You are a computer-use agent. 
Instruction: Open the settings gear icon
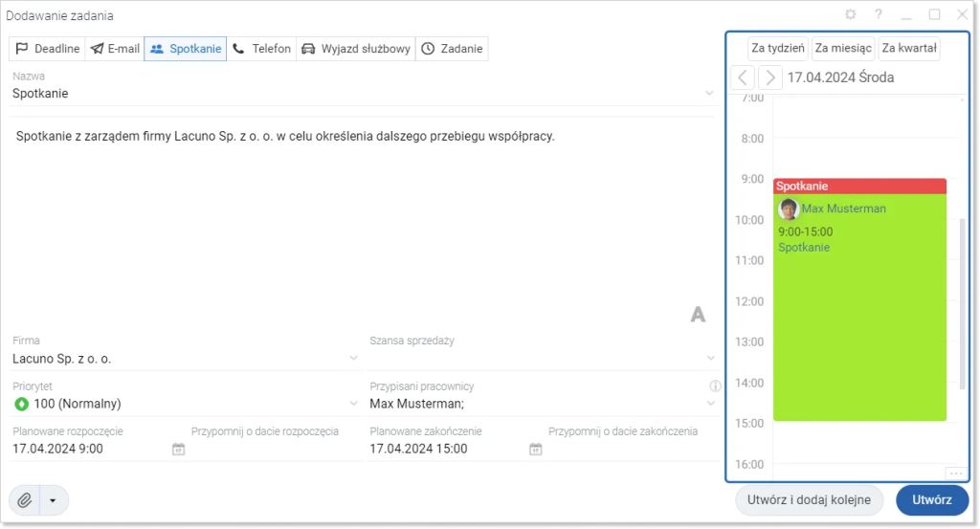click(850, 14)
